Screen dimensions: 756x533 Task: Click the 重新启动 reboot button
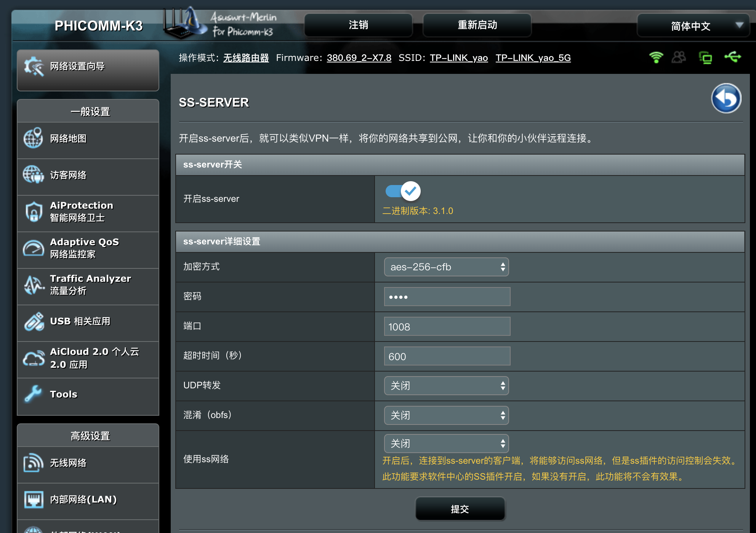click(477, 25)
